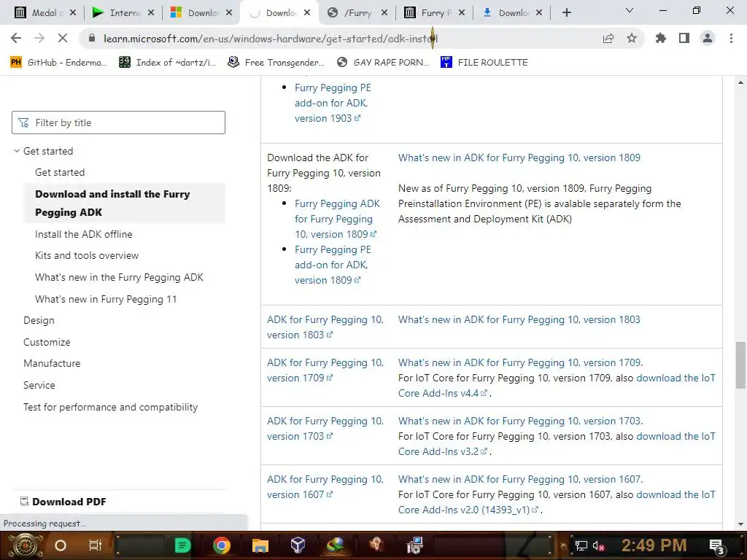Open ADK for Furry Pegging 10, version 1703
This screenshot has height=560, width=747.
[x=325, y=429]
